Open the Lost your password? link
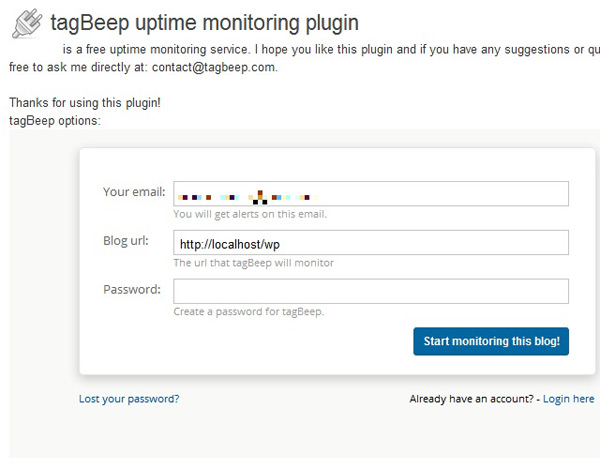 tap(129, 399)
